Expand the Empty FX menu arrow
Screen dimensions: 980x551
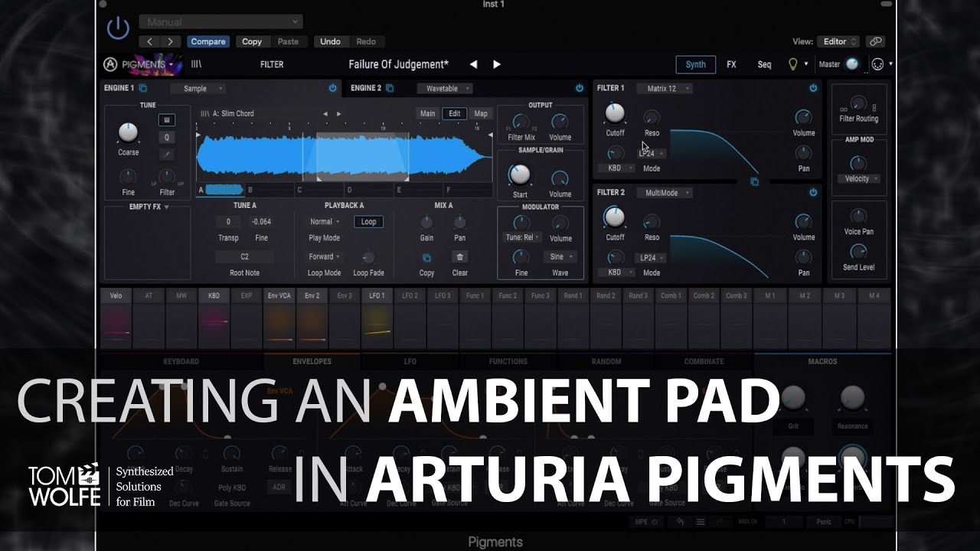point(166,207)
